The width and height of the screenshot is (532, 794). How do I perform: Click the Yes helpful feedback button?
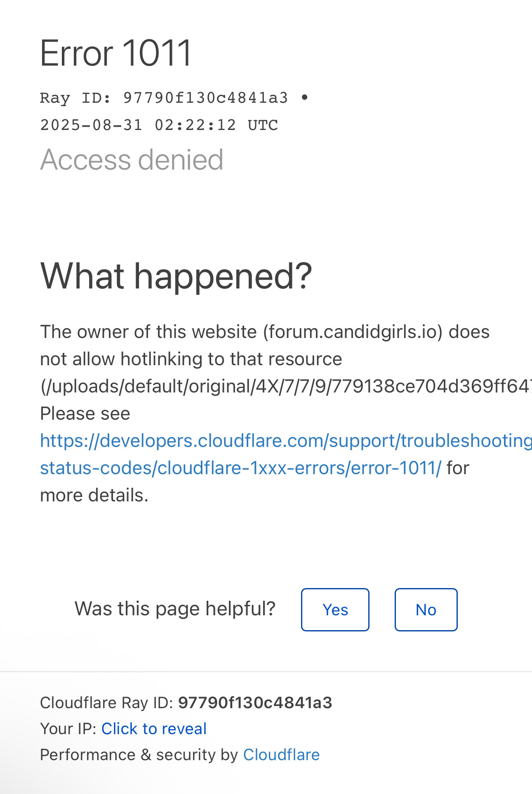coord(335,610)
